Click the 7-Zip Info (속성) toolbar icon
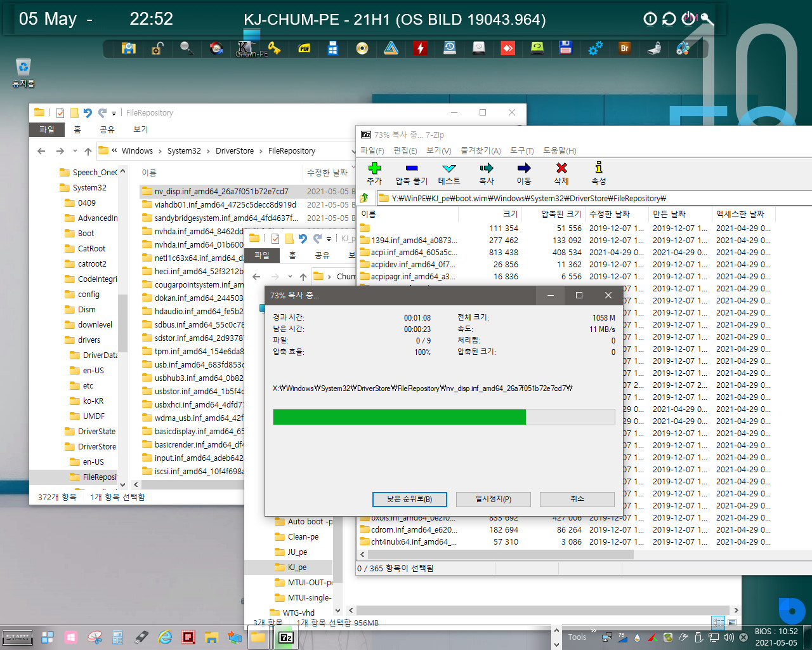Screen dimensions: 812x650 598,168
